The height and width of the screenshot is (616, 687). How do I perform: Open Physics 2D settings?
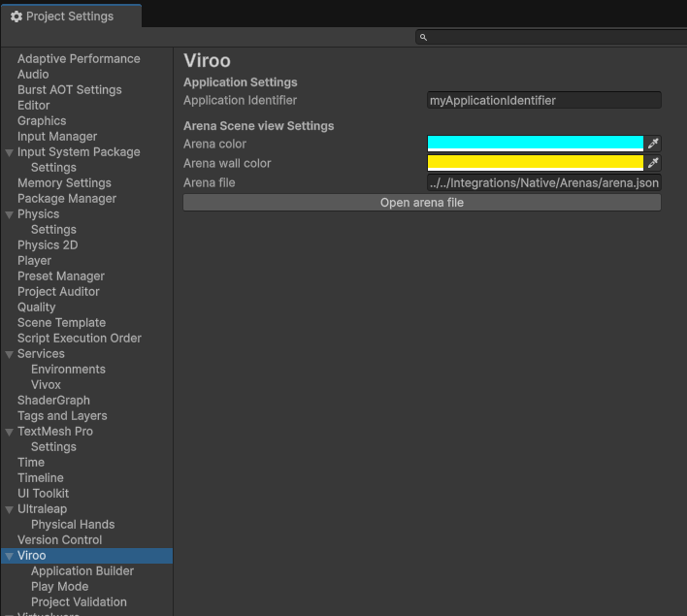tap(48, 245)
